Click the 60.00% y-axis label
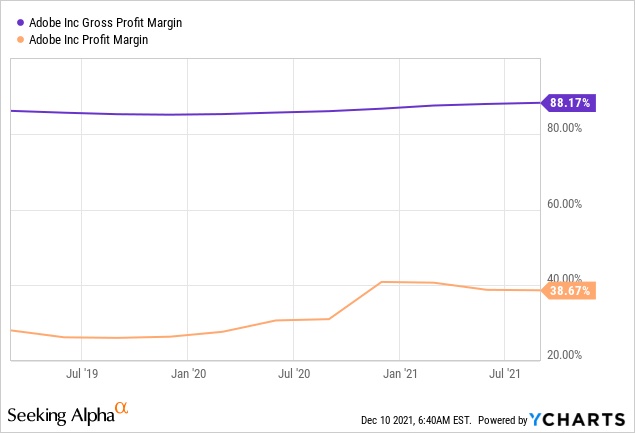Screen dimensions: 635x433 (x=566, y=204)
